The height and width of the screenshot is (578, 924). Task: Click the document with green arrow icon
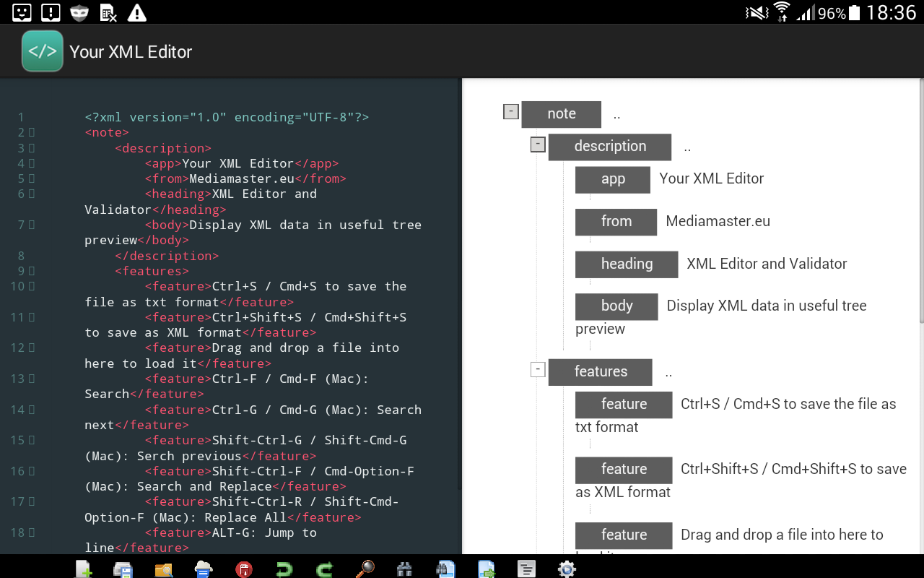(487, 569)
